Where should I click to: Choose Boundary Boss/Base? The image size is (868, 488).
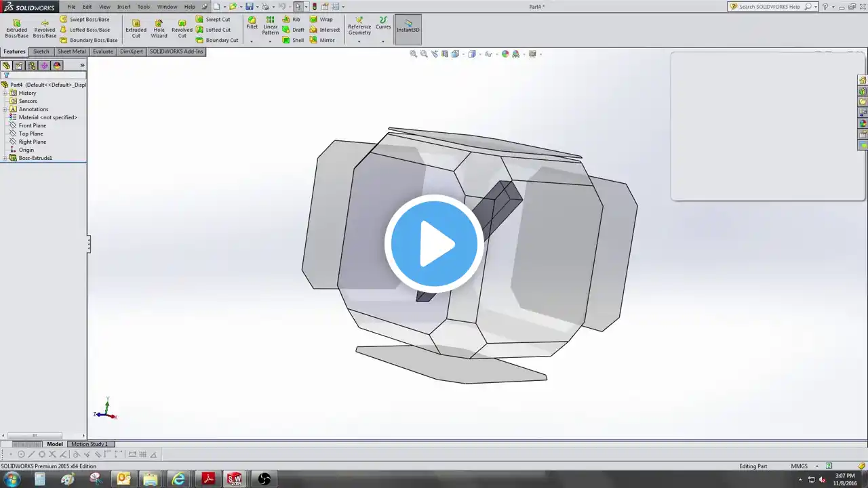[89, 40]
